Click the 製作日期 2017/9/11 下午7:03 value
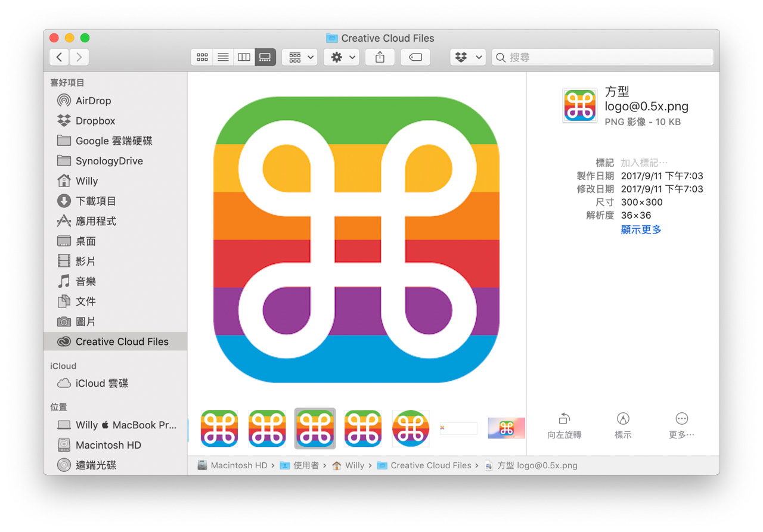Viewport: 763px width, 532px height. click(662, 176)
